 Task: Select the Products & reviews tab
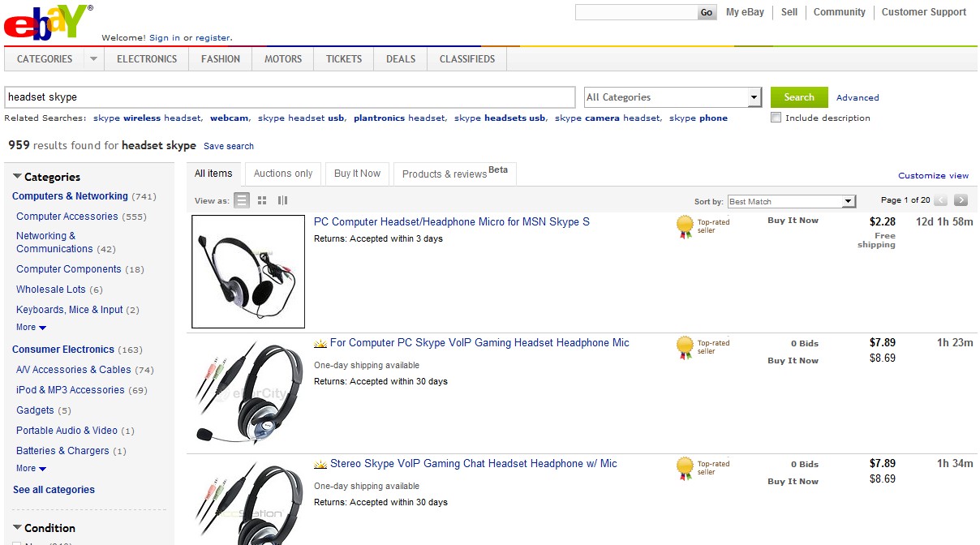click(455, 174)
